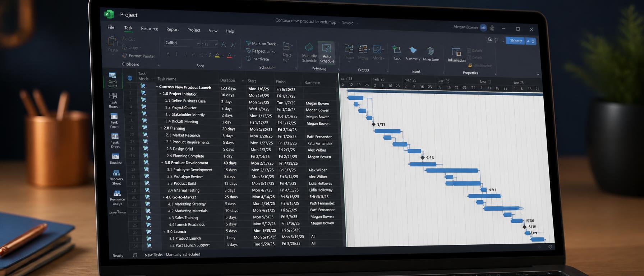Viewport: 644px width, 276px height.
Task: Switch to the Project tab
Action: click(x=194, y=30)
